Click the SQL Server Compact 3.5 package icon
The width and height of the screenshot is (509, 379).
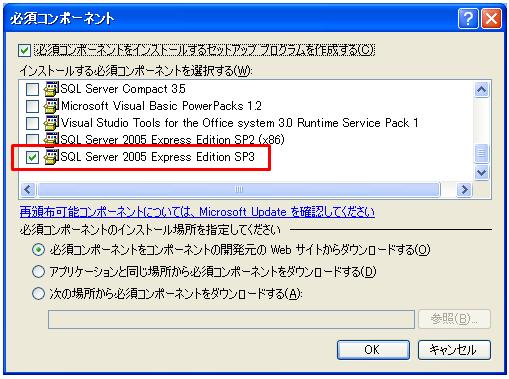(51, 89)
